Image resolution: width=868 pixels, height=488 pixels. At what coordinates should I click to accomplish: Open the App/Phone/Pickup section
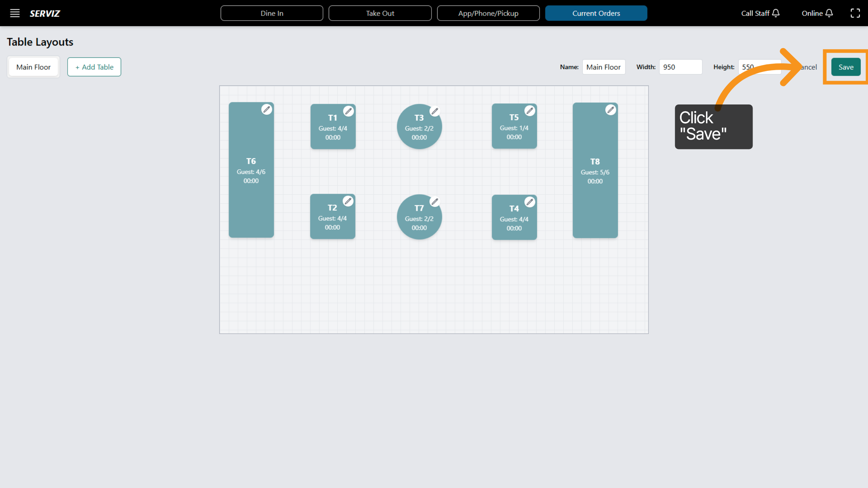tap(488, 13)
